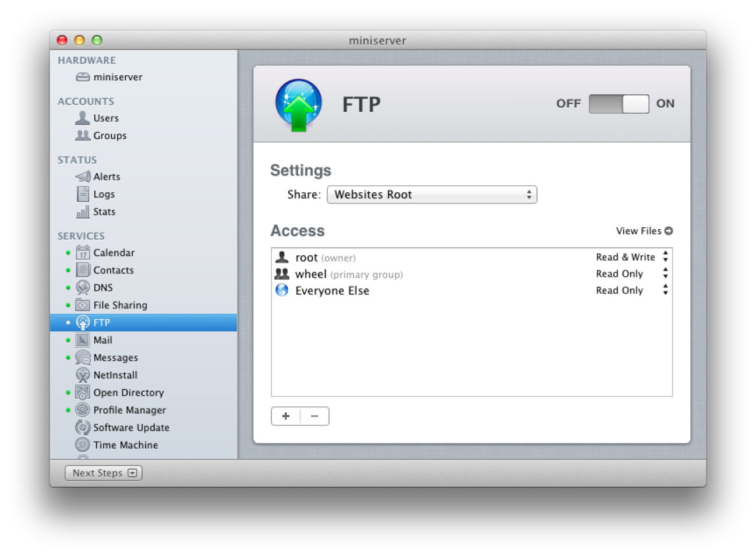Image resolution: width=756 pixels, height=556 pixels.
Task: Select the Profile Manager service icon
Action: tap(82, 410)
